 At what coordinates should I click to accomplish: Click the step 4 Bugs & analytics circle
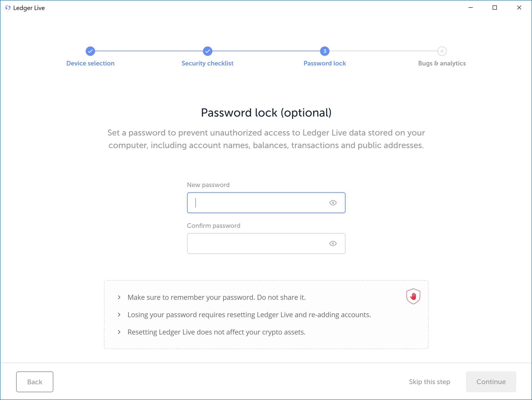coord(442,51)
